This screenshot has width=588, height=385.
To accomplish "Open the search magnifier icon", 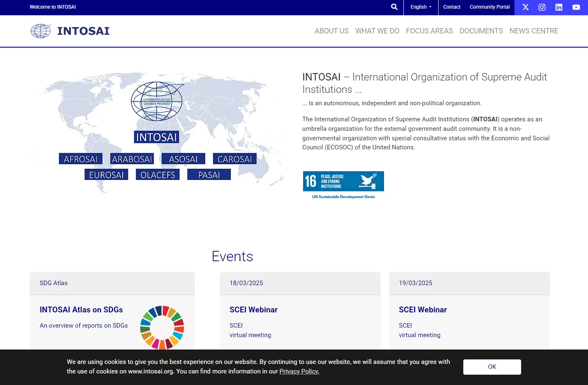I will [394, 7].
